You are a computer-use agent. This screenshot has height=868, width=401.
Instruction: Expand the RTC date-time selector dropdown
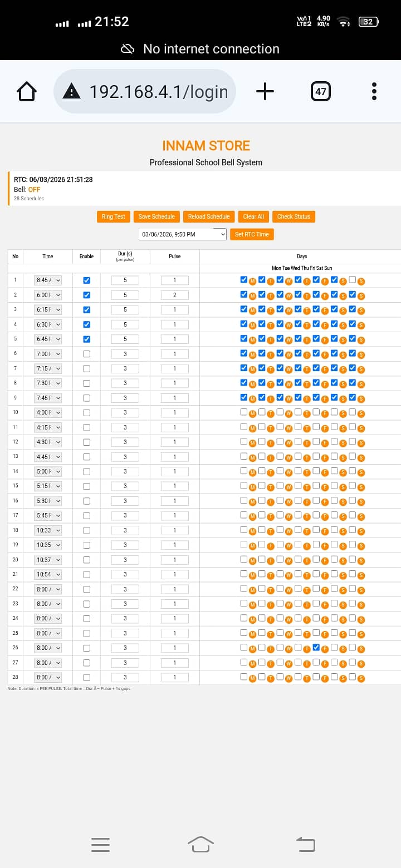[182, 234]
